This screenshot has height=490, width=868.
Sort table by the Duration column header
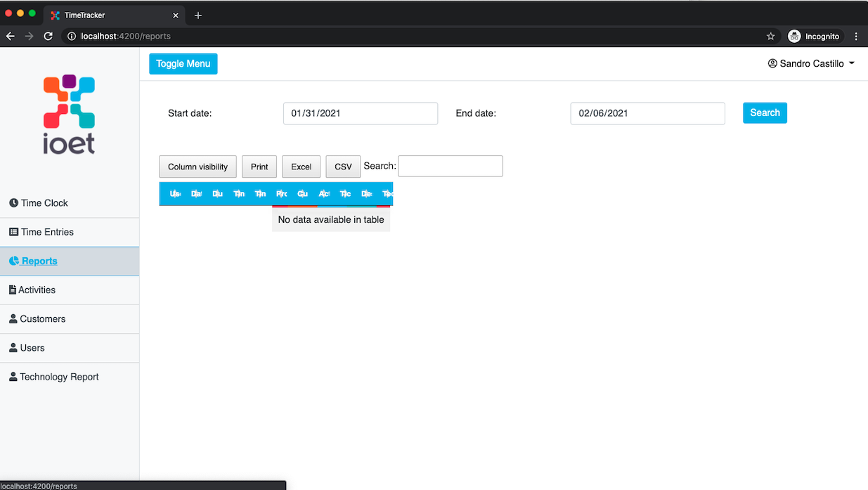coord(218,193)
